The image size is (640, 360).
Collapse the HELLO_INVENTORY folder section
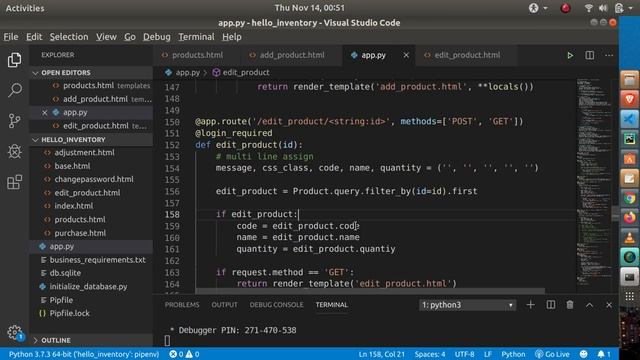click(92, 140)
